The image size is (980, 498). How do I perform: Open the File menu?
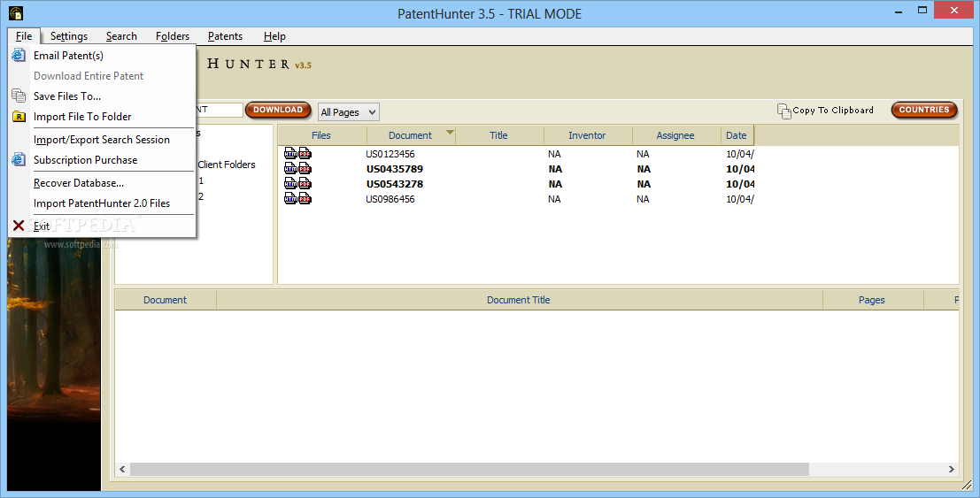coord(24,36)
